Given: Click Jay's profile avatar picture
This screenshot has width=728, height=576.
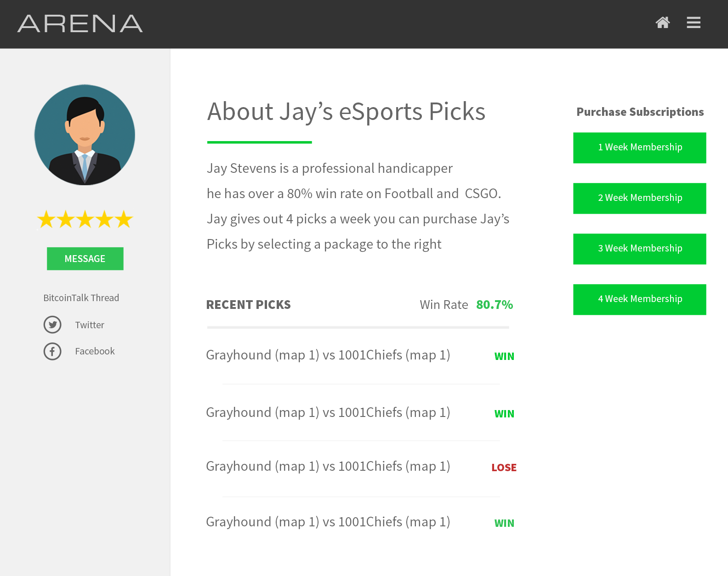Looking at the screenshot, I should tap(85, 135).
